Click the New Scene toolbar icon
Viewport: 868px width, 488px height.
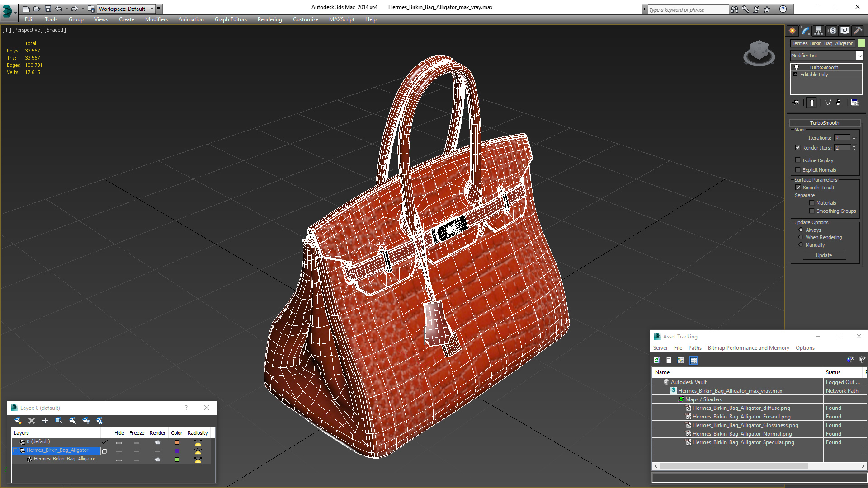click(x=26, y=9)
